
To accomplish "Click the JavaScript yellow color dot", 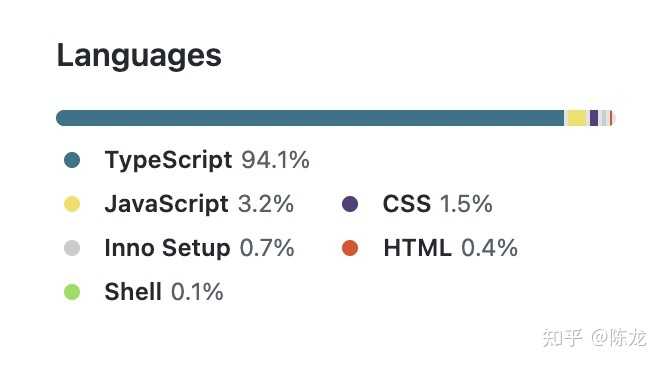I will click(x=72, y=204).
